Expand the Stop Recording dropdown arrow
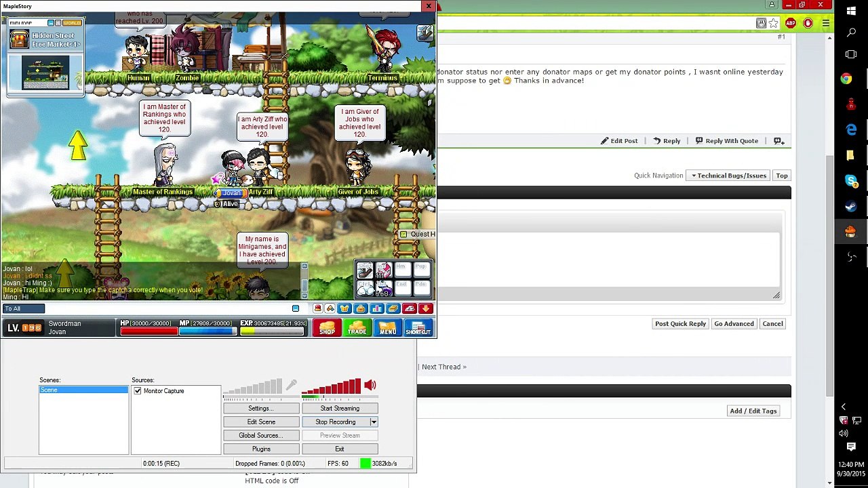This screenshot has width=868, height=488. point(373,422)
